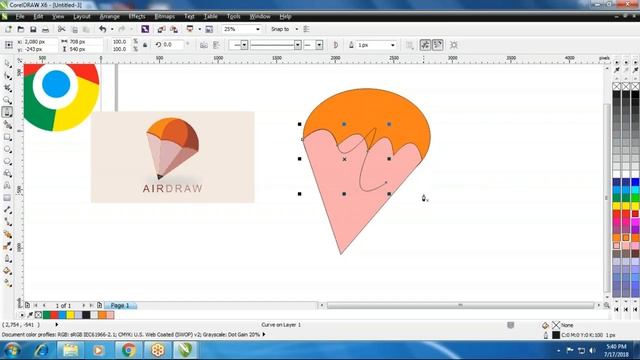Image resolution: width=640 pixels, height=360 pixels.
Task: Open the Windows Start button
Action: (x=12, y=350)
